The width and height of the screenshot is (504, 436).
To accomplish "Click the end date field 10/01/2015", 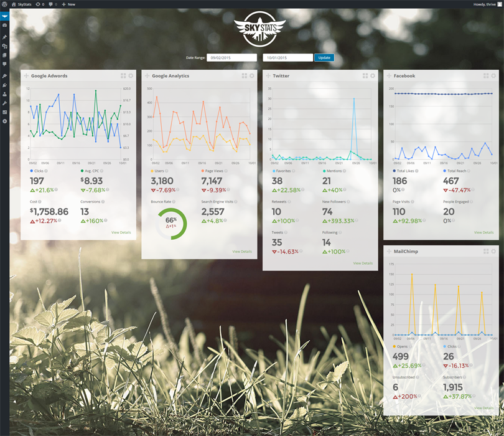I will [288, 57].
